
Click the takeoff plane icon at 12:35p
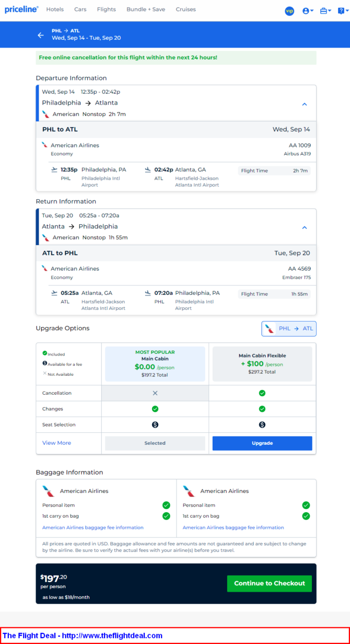54,169
